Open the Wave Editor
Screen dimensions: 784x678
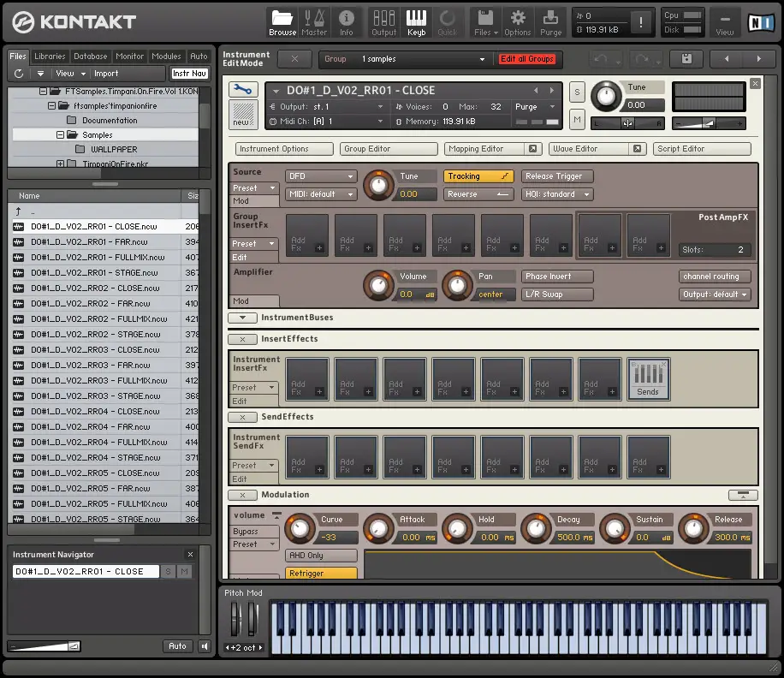[x=589, y=148]
